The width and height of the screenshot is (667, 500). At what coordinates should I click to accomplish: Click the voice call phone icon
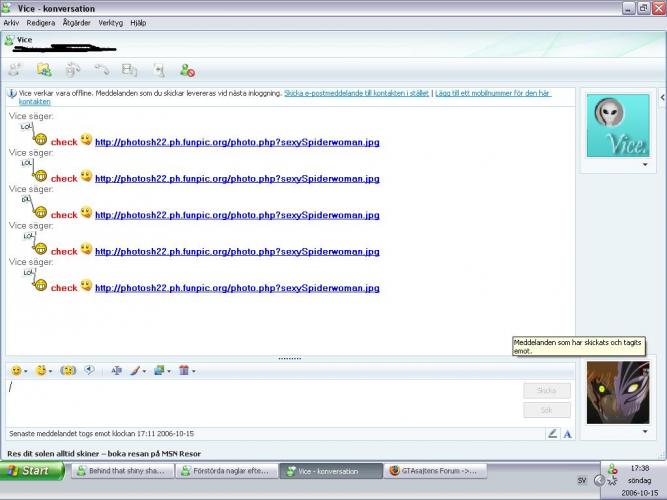click(101, 70)
